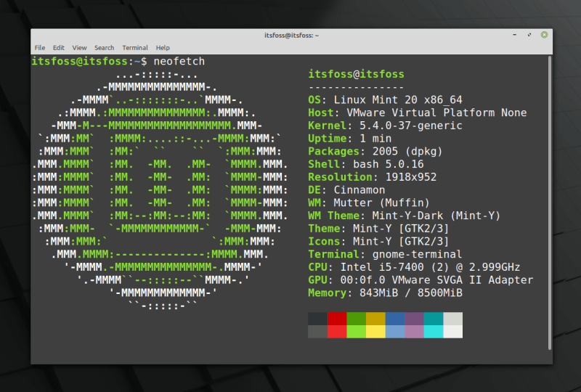Click the Icons line Mint-Y [GTK2/3]
Screen dimensions: 581x392
[x=378, y=242]
